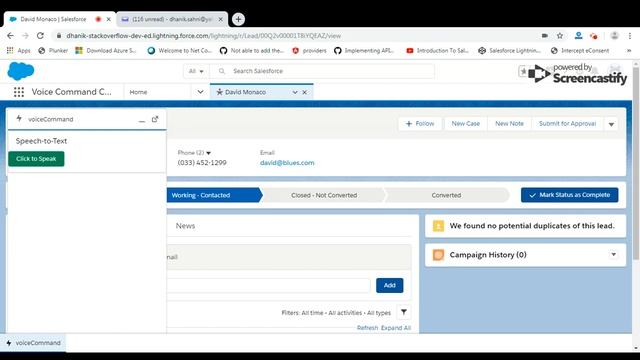This screenshot has width=640, height=360.
Task: Click the Add button
Action: point(389,285)
